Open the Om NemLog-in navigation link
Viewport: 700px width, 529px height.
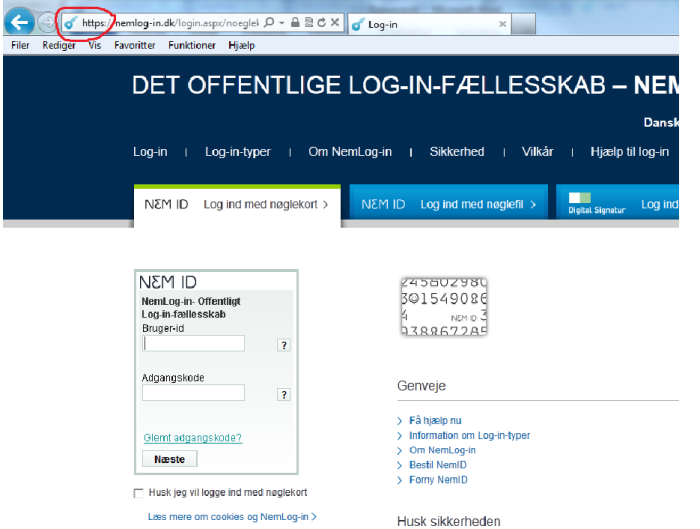tap(350, 152)
